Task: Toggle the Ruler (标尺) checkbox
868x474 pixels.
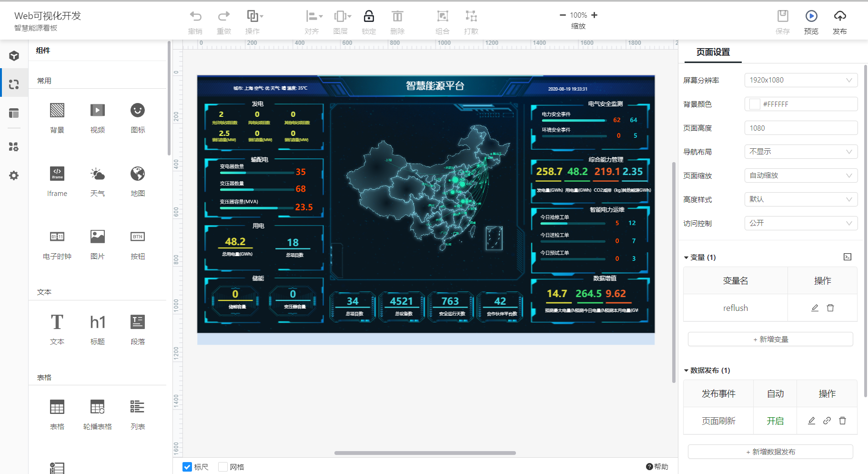Action: point(188,467)
